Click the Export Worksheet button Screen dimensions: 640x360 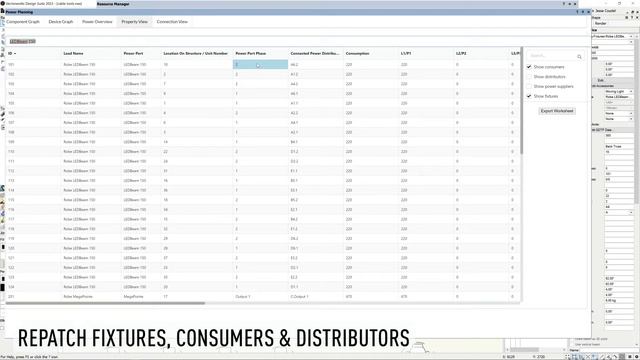tap(557, 111)
